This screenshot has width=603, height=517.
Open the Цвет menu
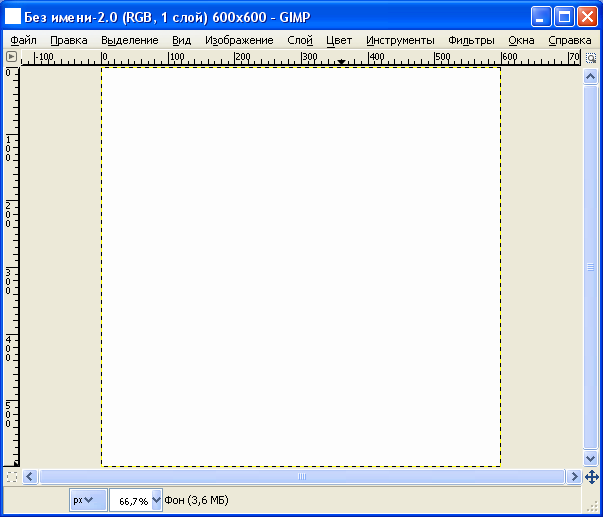[x=339, y=40]
